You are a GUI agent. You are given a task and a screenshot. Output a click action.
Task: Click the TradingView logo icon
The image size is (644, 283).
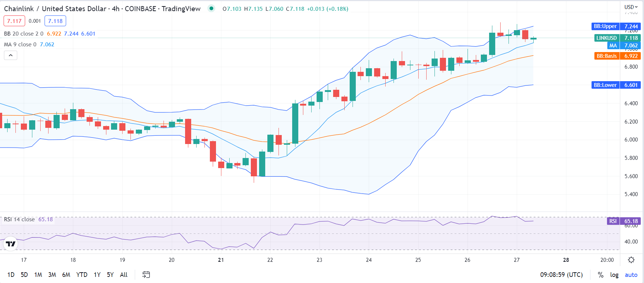pos(11,244)
